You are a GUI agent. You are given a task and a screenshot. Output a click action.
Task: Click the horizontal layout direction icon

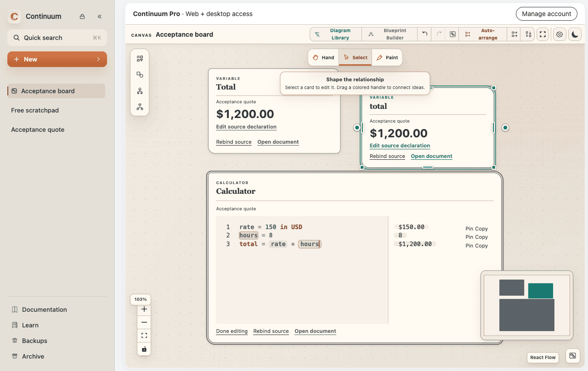(514, 34)
